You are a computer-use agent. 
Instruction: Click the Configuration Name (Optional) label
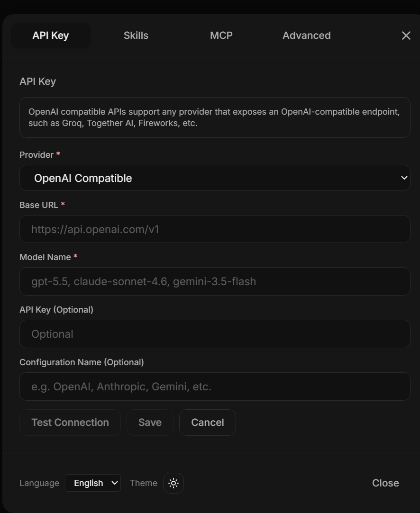pyautogui.click(x=82, y=362)
